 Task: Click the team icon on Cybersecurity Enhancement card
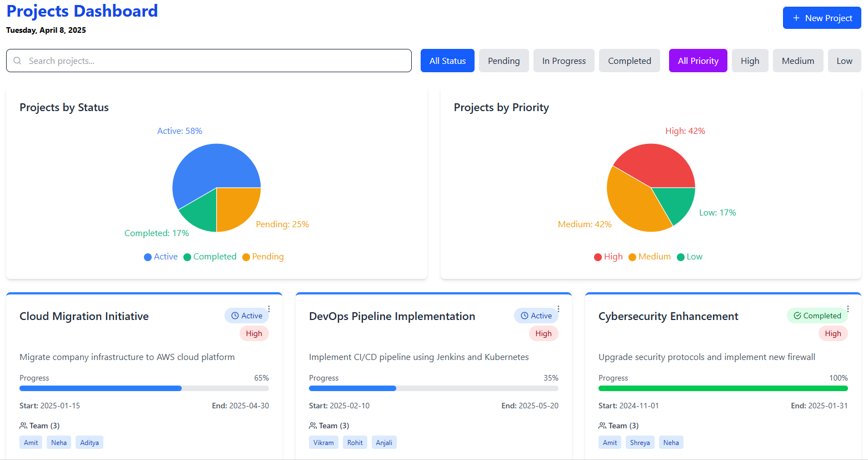coord(602,425)
